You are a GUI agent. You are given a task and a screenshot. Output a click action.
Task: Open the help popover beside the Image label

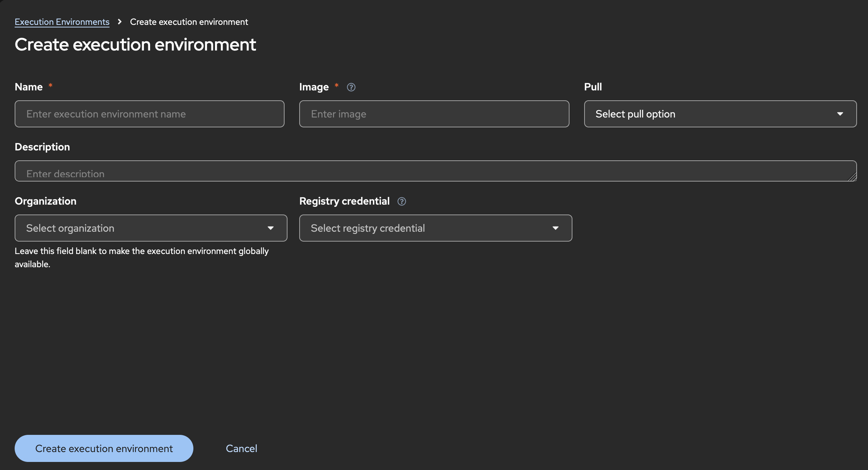pyautogui.click(x=351, y=87)
